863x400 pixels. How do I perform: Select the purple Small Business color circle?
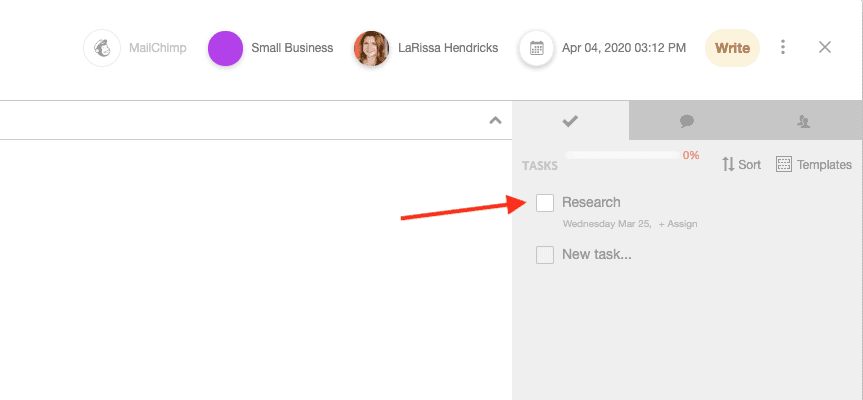click(x=225, y=48)
